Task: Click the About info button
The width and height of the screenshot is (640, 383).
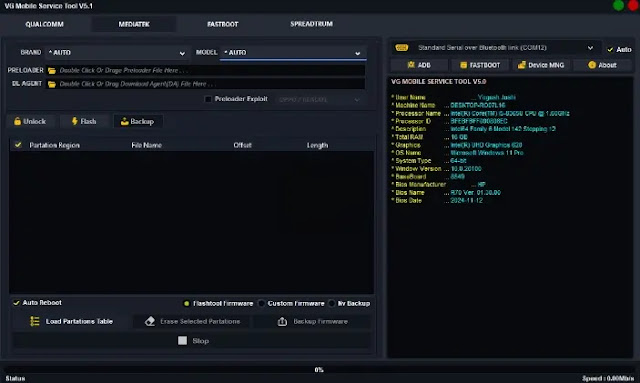Action: pyautogui.click(x=602, y=65)
